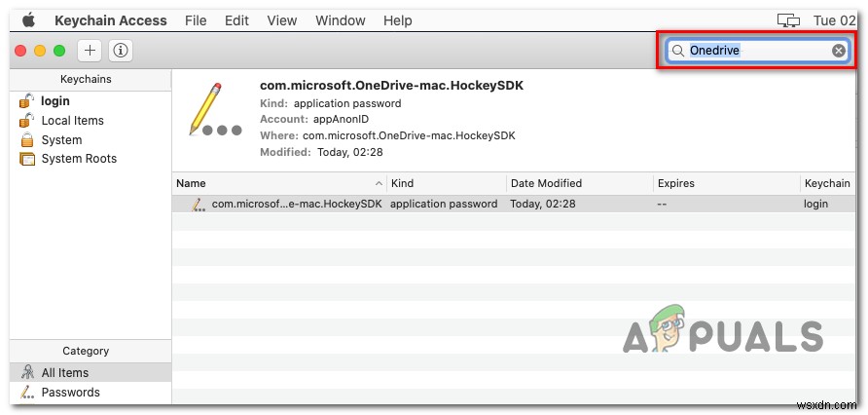Click the Today, 02:28 date cell in the row
This screenshot has width=868, height=415.
(x=543, y=204)
